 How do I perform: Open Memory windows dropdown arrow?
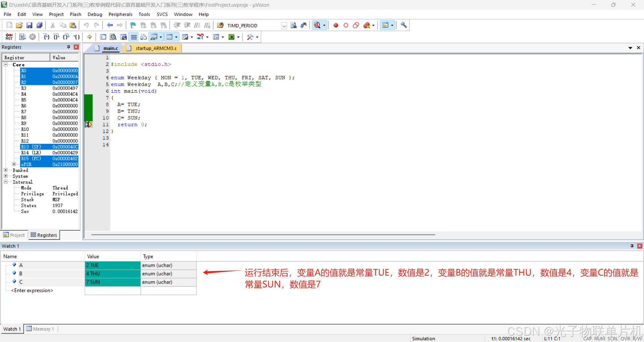coord(176,37)
